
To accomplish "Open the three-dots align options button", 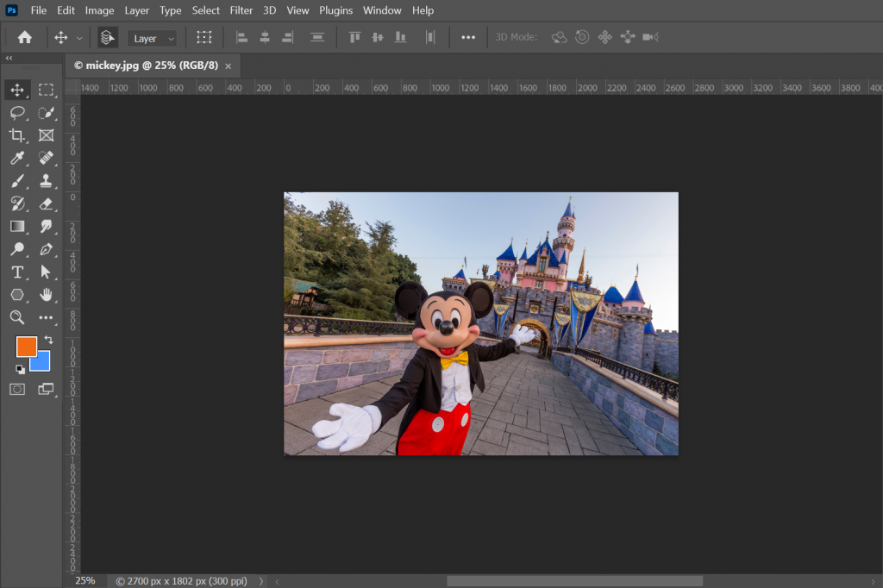I will pos(468,38).
